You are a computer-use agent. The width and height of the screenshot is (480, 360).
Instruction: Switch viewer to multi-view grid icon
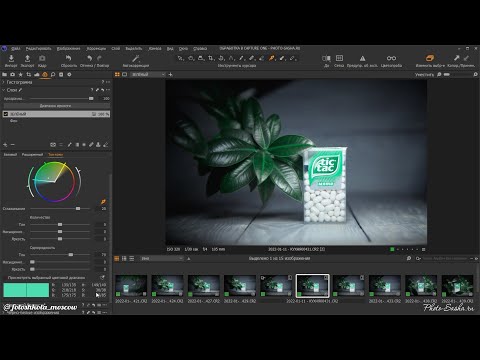click(x=117, y=74)
